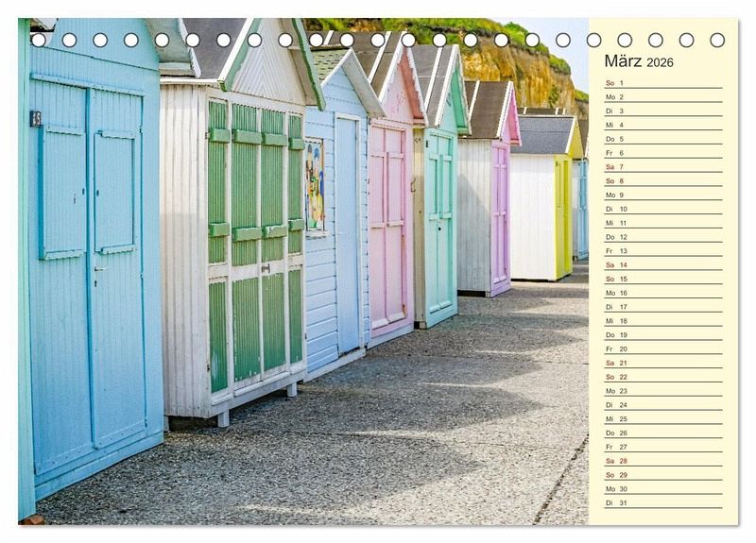The height and width of the screenshot is (543, 756).
Task: Select the Do 19 calendar row
Action: [663, 334]
